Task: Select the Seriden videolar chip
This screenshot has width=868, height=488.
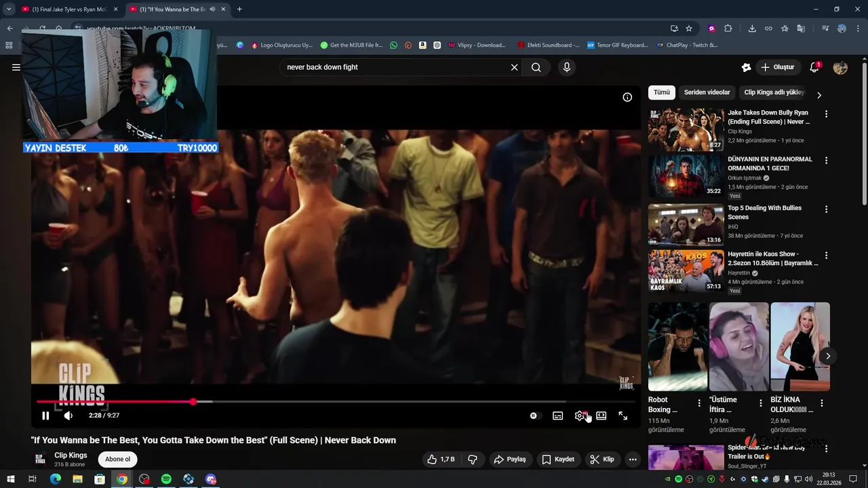Action: coord(707,93)
